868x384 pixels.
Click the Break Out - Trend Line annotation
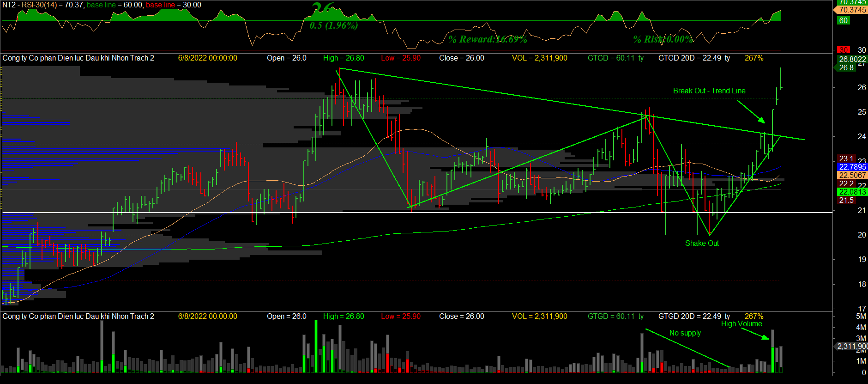point(709,91)
